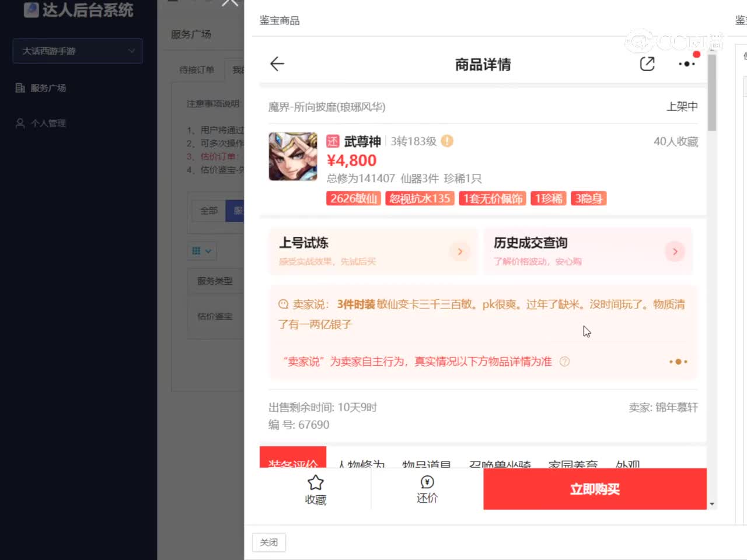Image resolution: width=747 pixels, height=560 pixels.
Task: Click the 卖家说 smiley icon
Action: tap(284, 304)
